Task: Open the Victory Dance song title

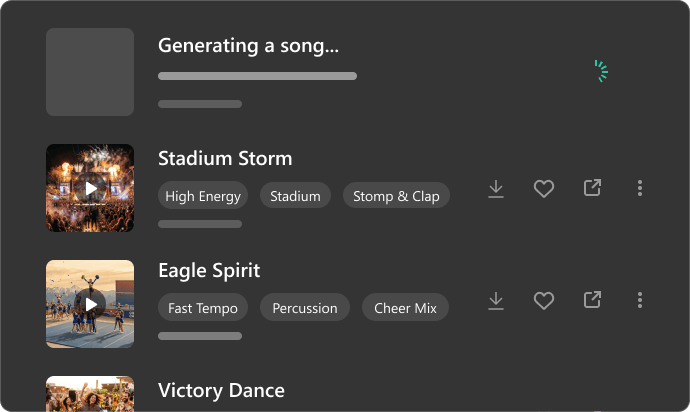Action: click(221, 390)
